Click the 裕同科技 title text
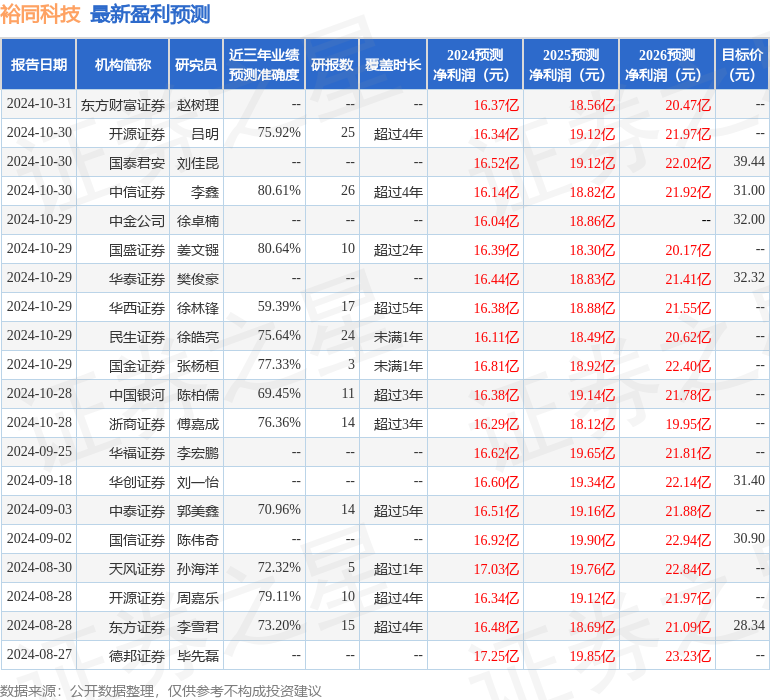This screenshot has width=770, height=700. click(x=40, y=14)
